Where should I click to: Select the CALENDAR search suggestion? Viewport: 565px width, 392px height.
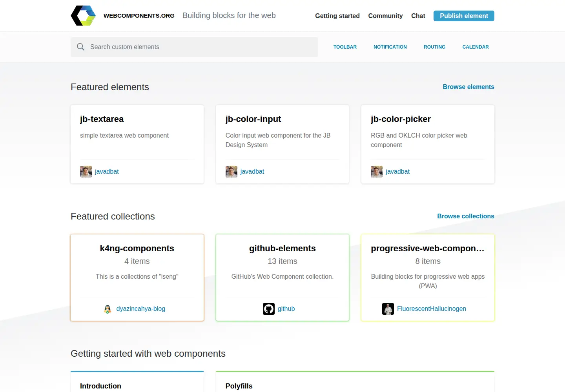point(476,47)
